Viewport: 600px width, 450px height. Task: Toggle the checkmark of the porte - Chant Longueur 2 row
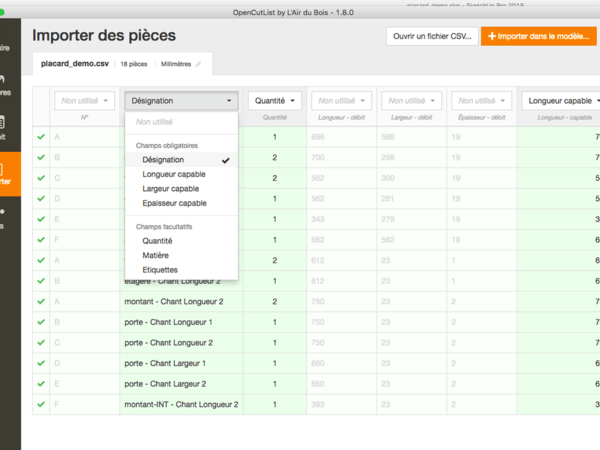tap(41, 343)
